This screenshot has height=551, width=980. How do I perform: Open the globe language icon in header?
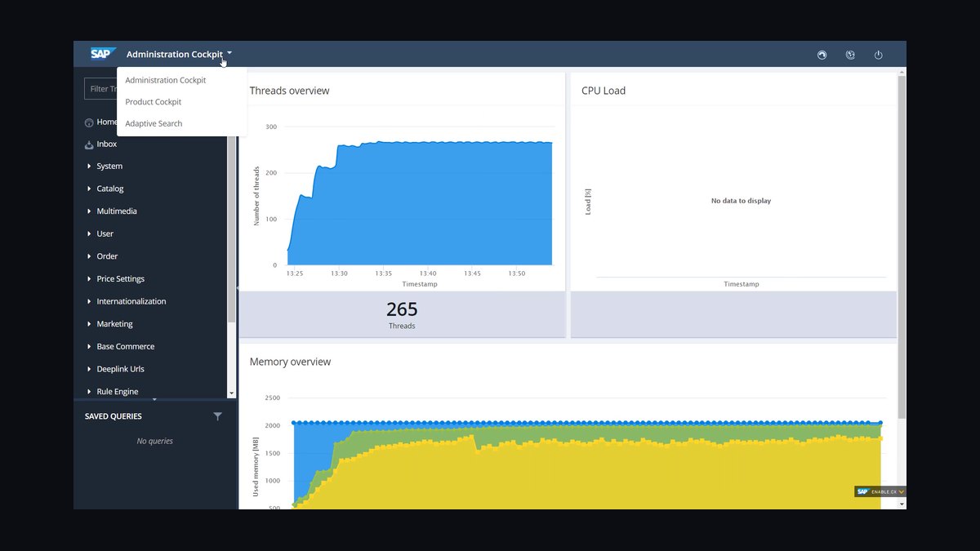coord(850,55)
